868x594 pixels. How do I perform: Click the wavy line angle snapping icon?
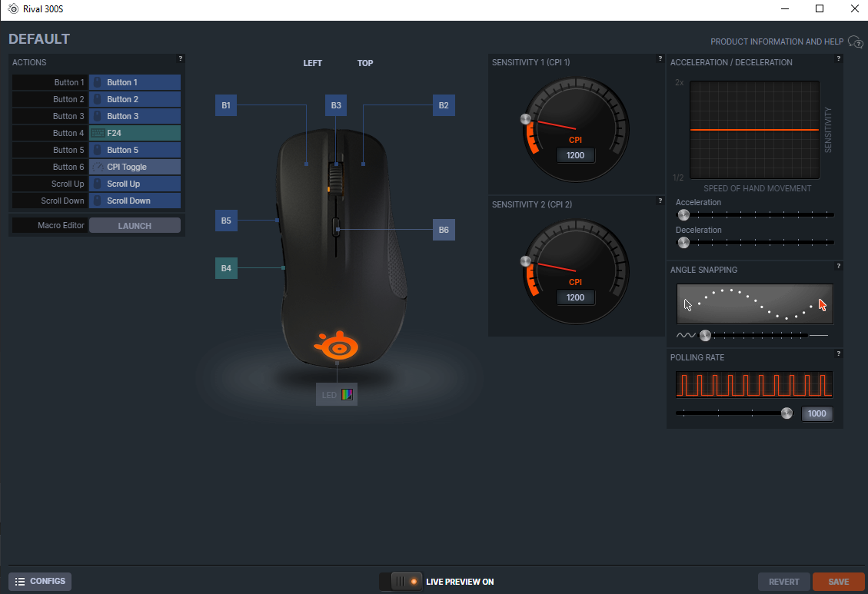point(686,335)
